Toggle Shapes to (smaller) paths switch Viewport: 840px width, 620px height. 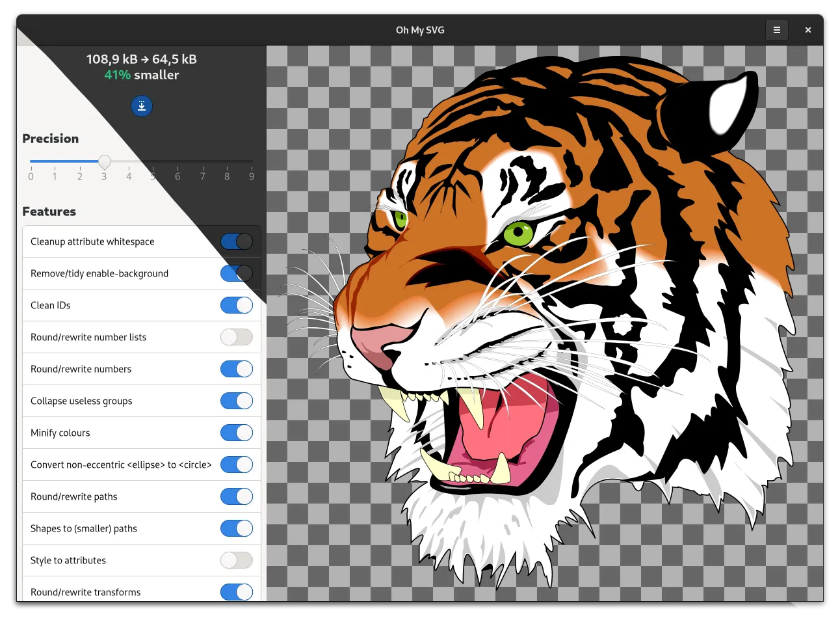(x=237, y=528)
